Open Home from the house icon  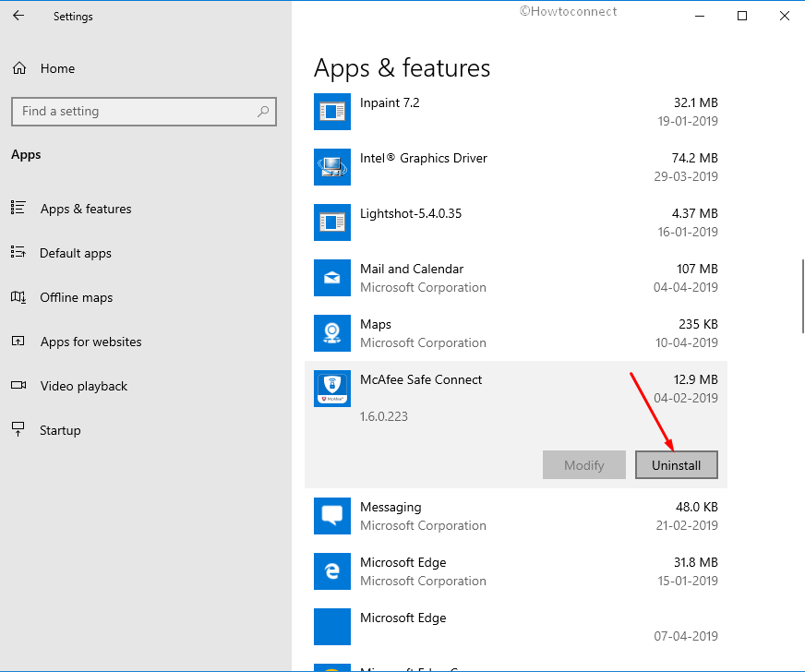click(19, 68)
